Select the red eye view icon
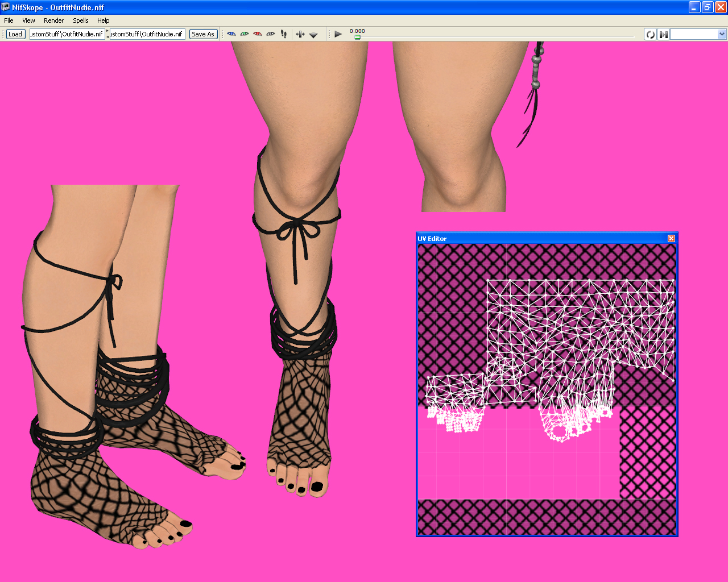 (x=257, y=34)
